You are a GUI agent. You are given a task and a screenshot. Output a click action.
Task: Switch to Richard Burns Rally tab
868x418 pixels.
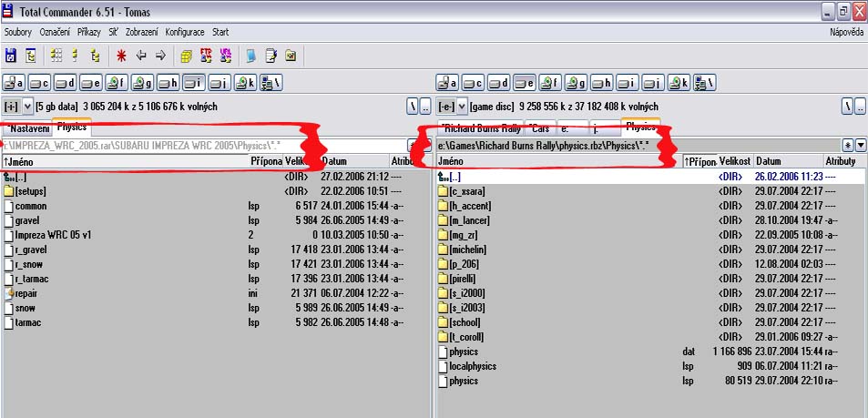point(480,128)
